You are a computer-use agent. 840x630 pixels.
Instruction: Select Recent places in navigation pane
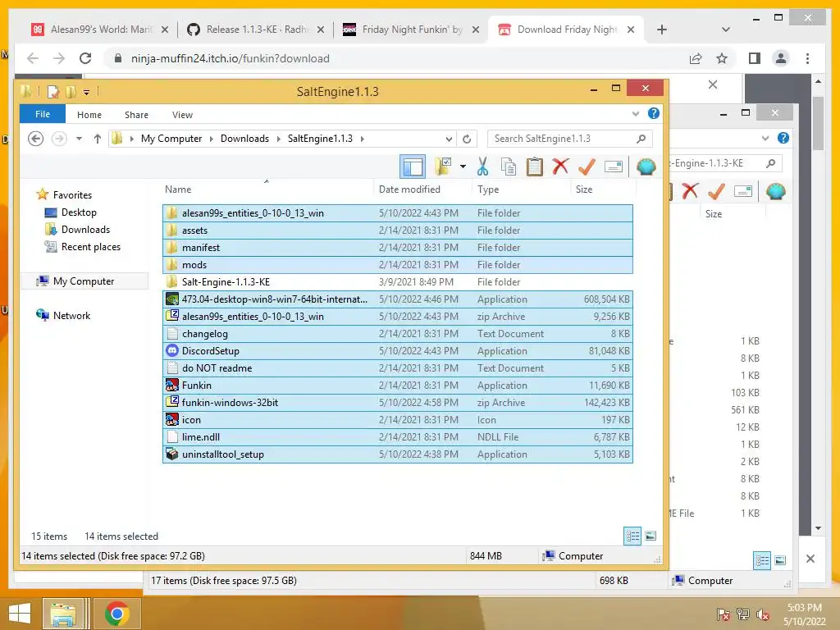(x=90, y=246)
